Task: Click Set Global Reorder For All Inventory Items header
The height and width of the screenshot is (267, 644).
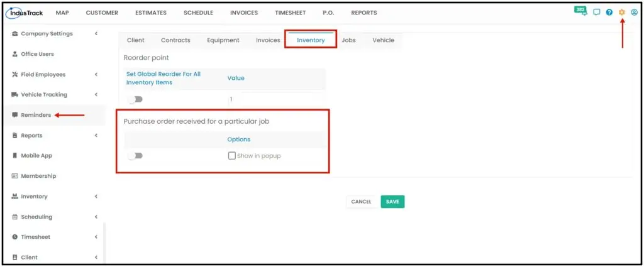Action: (x=164, y=79)
